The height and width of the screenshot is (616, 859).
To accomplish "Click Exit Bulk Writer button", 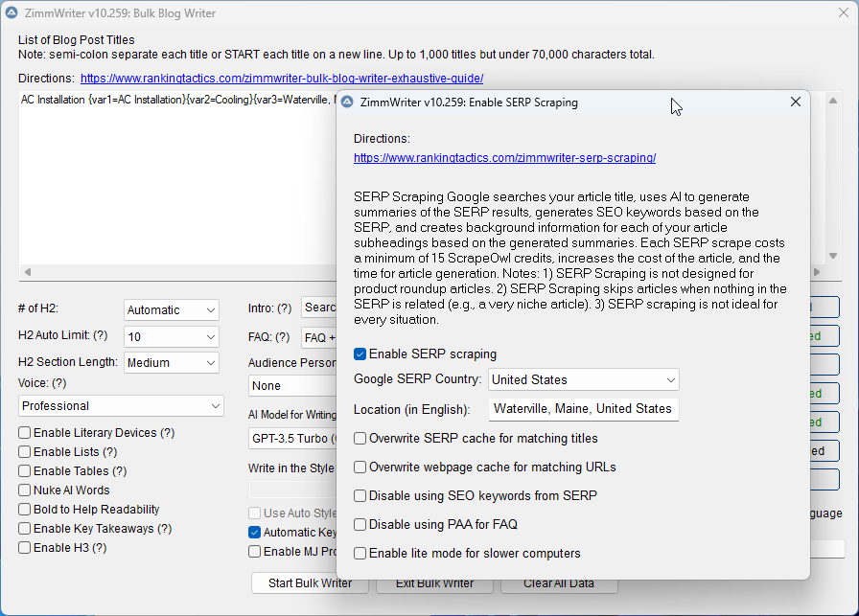I will tap(434, 583).
